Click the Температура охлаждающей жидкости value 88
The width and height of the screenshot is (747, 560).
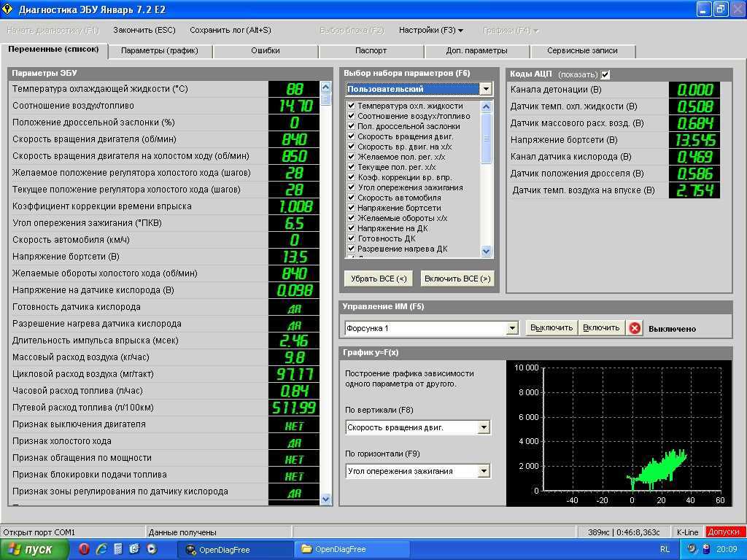(x=294, y=89)
